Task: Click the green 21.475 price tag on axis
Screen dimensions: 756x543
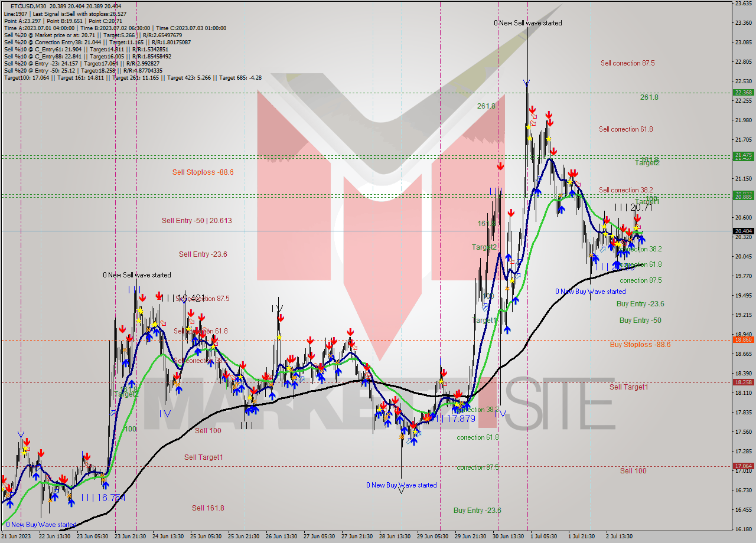Action: [x=743, y=155]
